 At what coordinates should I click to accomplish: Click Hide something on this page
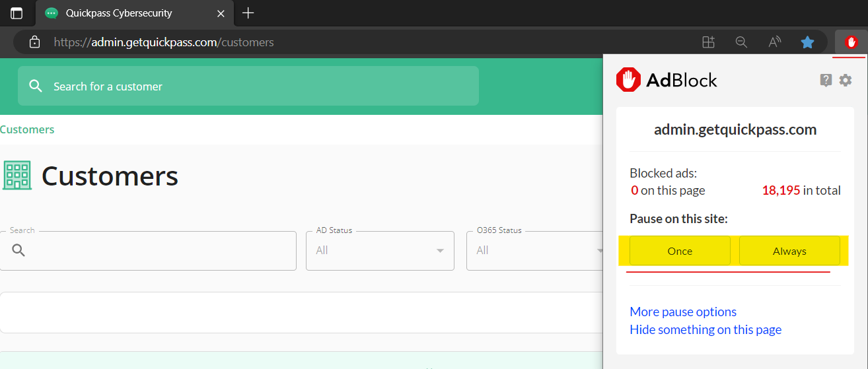point(705,329)
